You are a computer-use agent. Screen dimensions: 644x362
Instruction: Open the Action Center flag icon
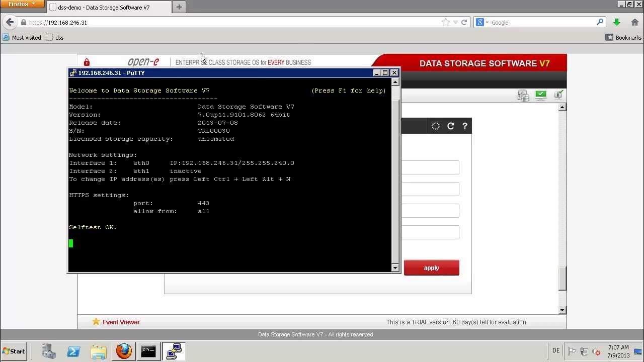click(x=572, y=351)
